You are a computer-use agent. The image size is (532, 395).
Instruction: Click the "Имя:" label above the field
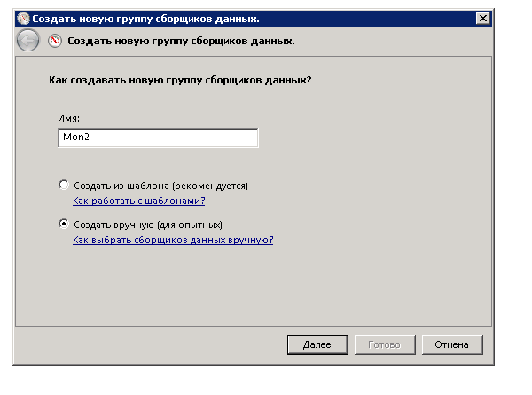(x=67, y=118)
